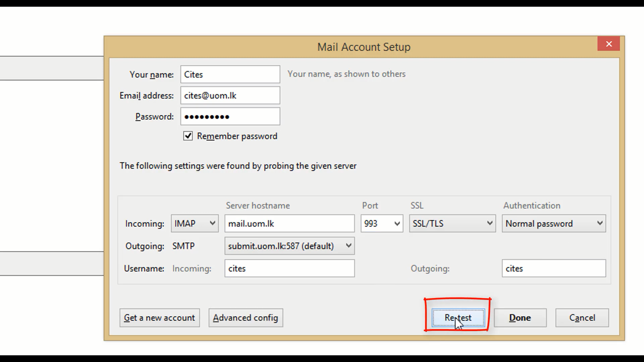Open the SSL/TLS security dropdown

point(452,224)
